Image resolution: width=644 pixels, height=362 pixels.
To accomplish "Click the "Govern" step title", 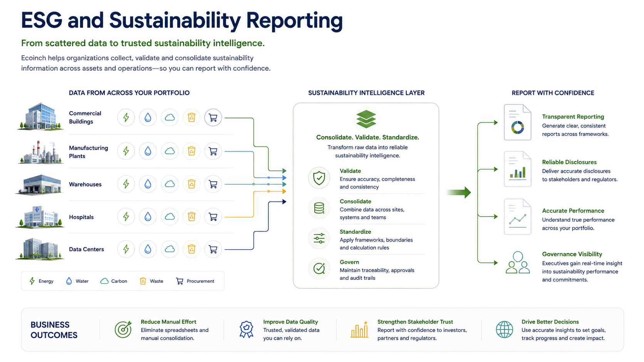I will (x=349, y=262).
